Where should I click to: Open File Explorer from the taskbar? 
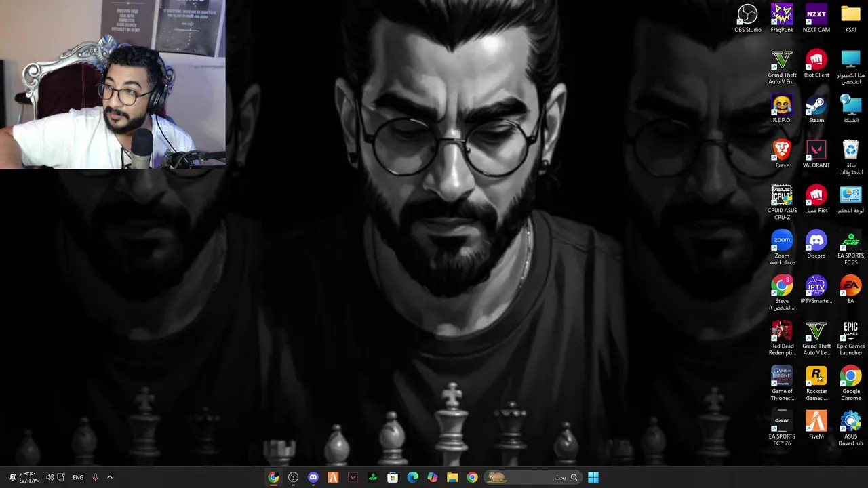(x=452, y=477)
